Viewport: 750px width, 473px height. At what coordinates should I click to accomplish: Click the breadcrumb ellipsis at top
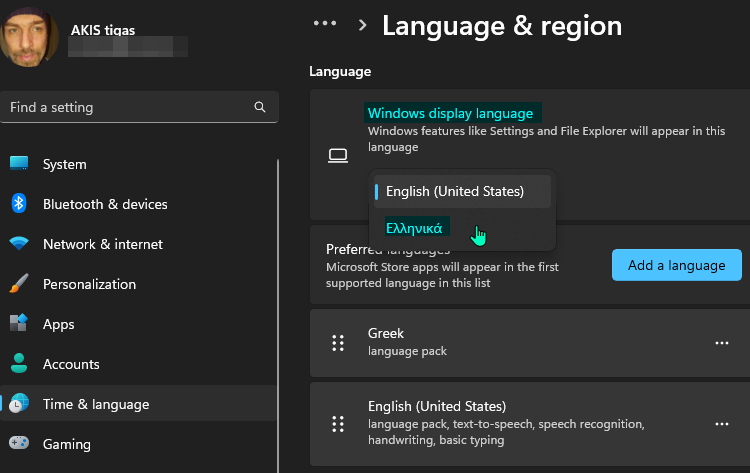pos(325,23)
